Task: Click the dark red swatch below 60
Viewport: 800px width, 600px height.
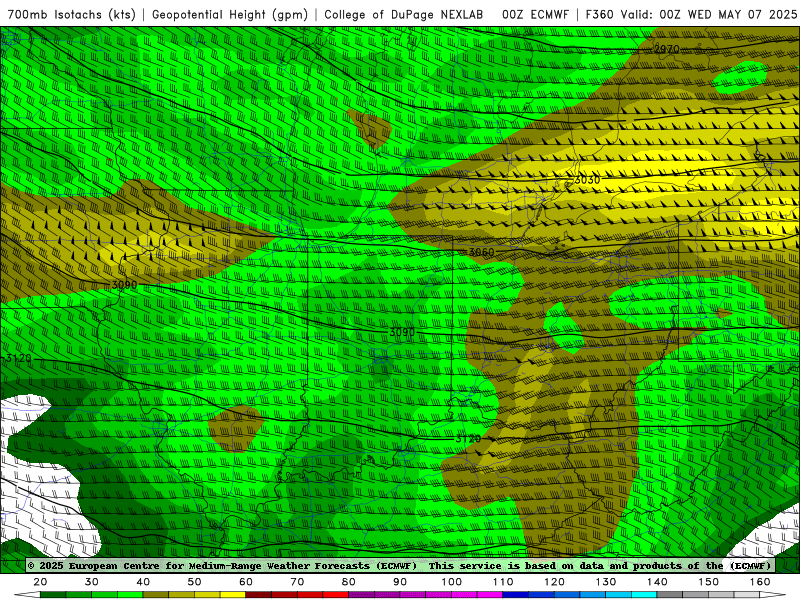Action: (x=259, y=594)
